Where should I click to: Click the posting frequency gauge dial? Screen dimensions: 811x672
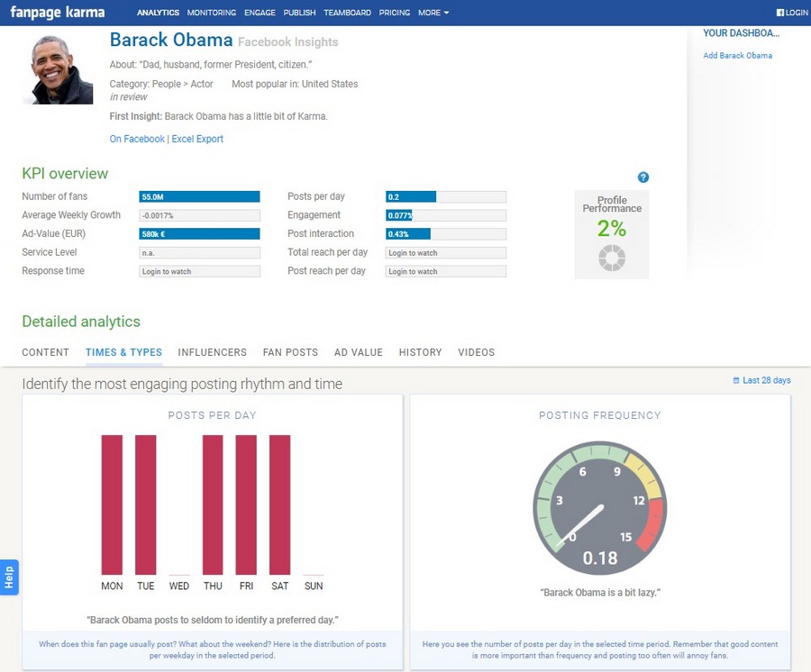tap(600, 508)
